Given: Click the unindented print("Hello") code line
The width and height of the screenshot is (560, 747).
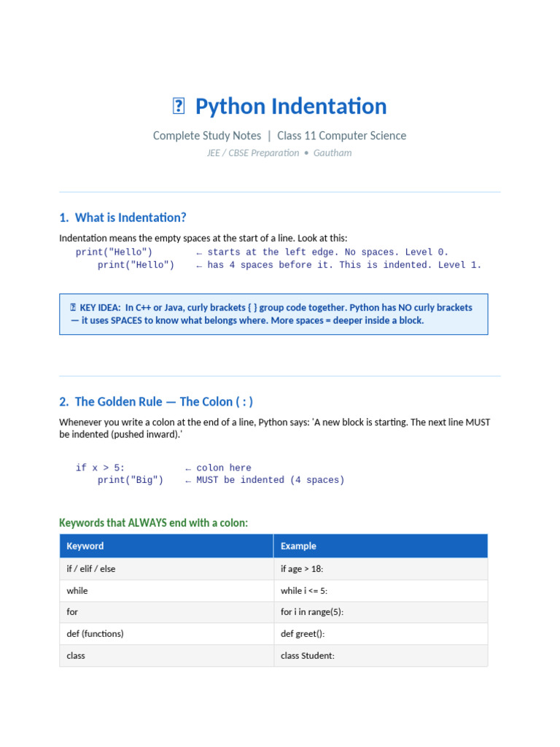Looking at the screenshot, I should pyautogui.click(x=114, y=252).
